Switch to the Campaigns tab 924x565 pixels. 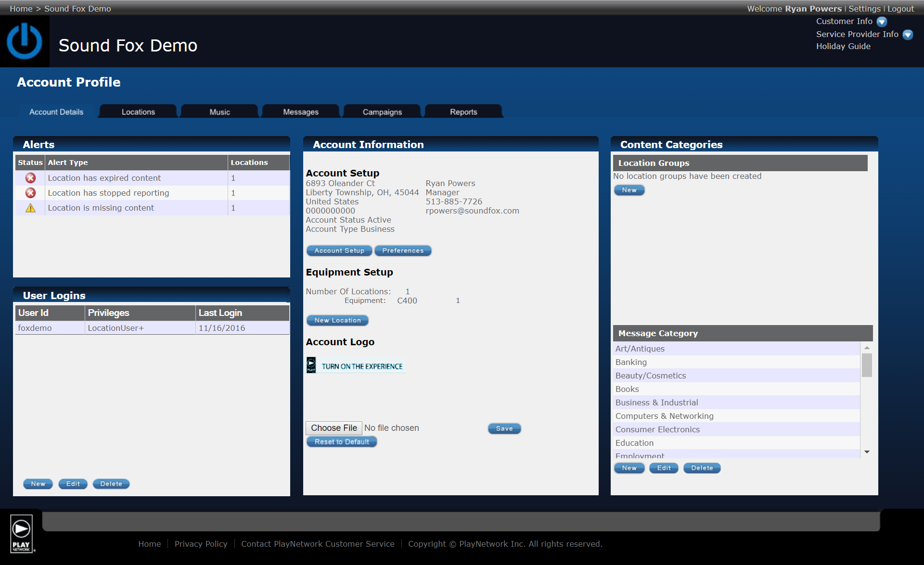pyautogui.click(x=382, y=112)
